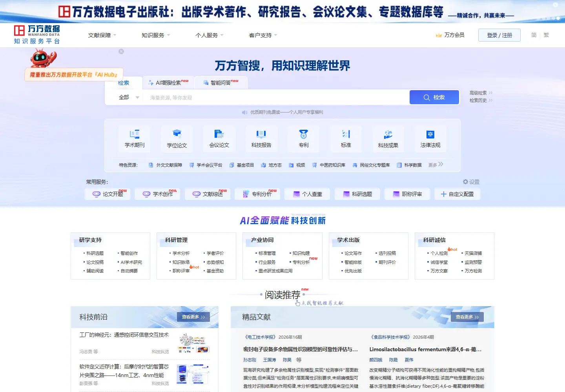Select the 法律法规 scales icon

click(430, 134)
